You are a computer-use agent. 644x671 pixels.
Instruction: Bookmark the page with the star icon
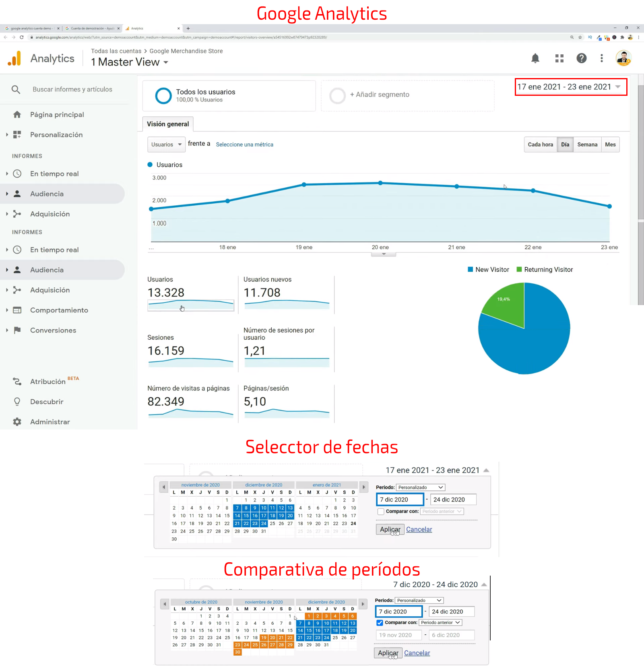[x=580, y=37]
